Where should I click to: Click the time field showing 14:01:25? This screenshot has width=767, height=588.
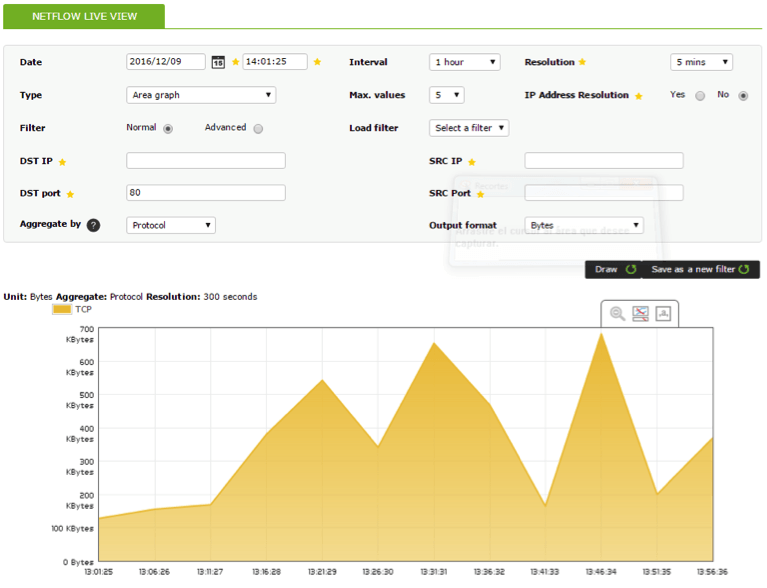(x=275, y=62)
